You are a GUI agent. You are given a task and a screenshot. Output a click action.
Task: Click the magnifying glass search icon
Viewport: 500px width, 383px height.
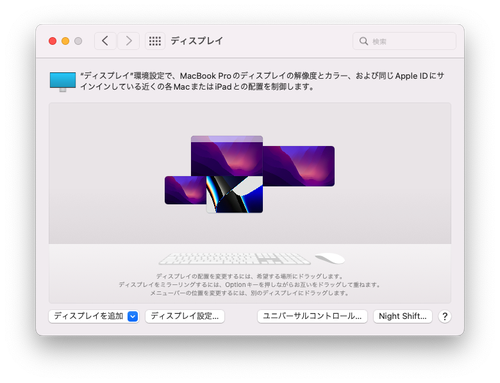click(x=363, y=41)
